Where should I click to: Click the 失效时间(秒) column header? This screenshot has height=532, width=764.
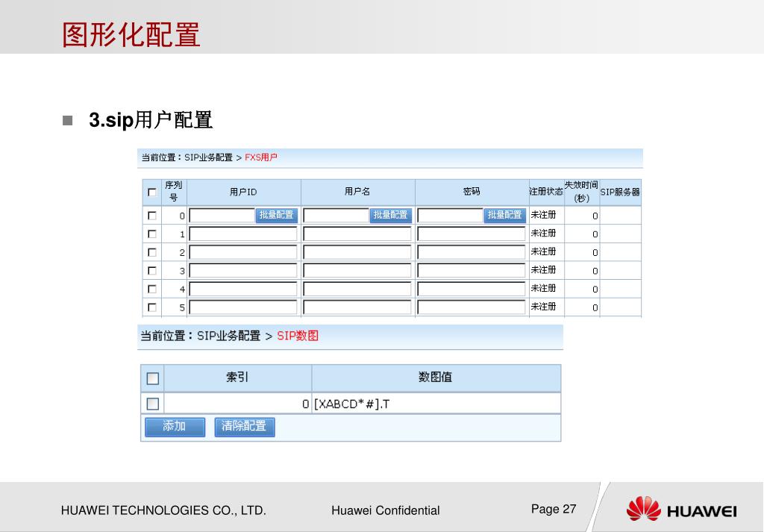pos(581,192)
